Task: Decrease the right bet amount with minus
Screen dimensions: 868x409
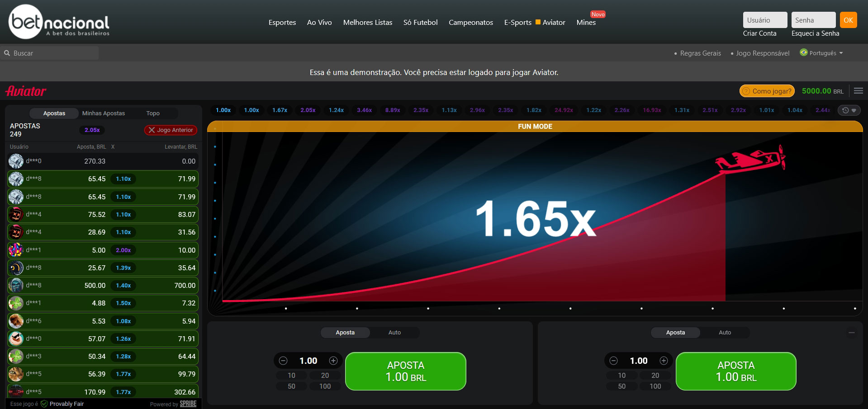Action: tap(613, 361)
